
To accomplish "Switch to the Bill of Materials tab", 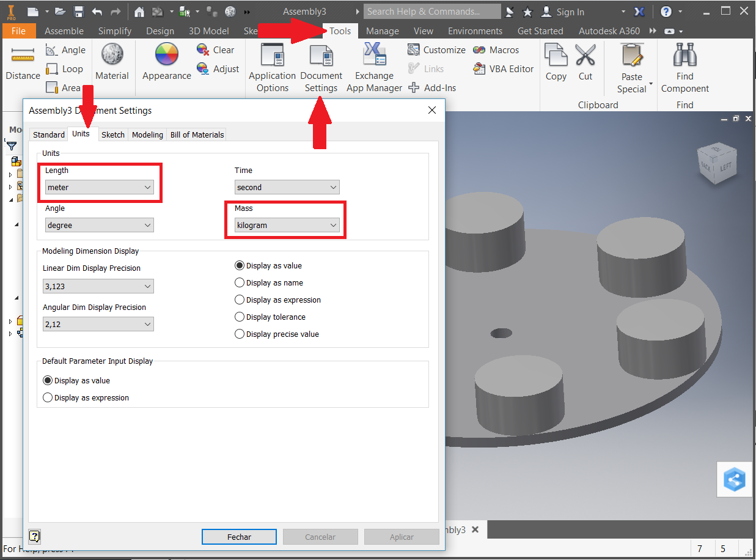I will point(197,134).
